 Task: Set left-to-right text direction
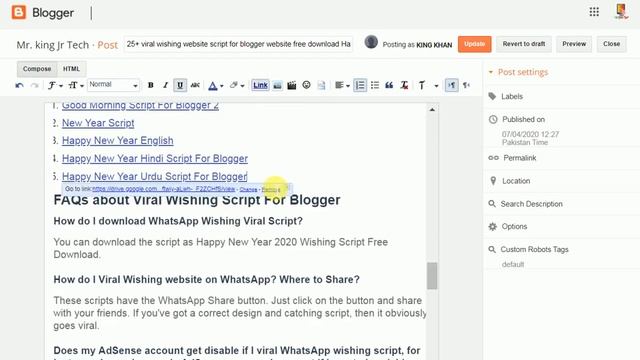451,85
